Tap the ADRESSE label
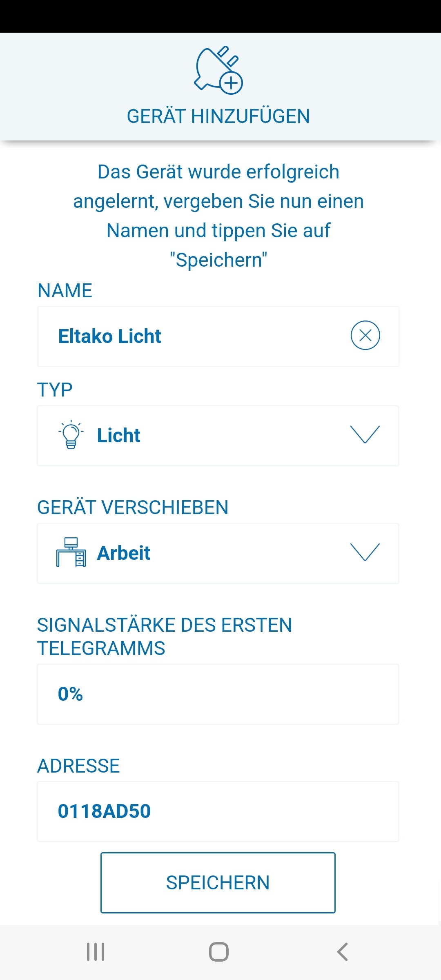The width and height of the screenshot is (441, 980). tap(78, 766)
